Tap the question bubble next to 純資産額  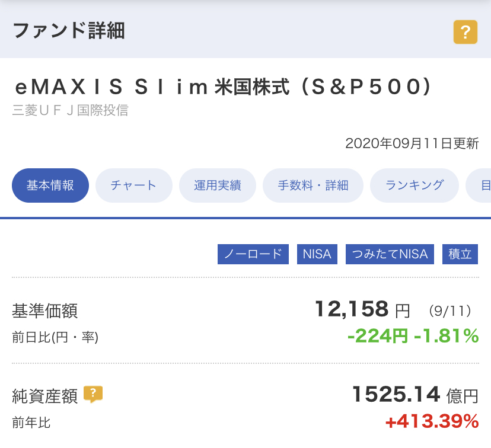point(93,395)
